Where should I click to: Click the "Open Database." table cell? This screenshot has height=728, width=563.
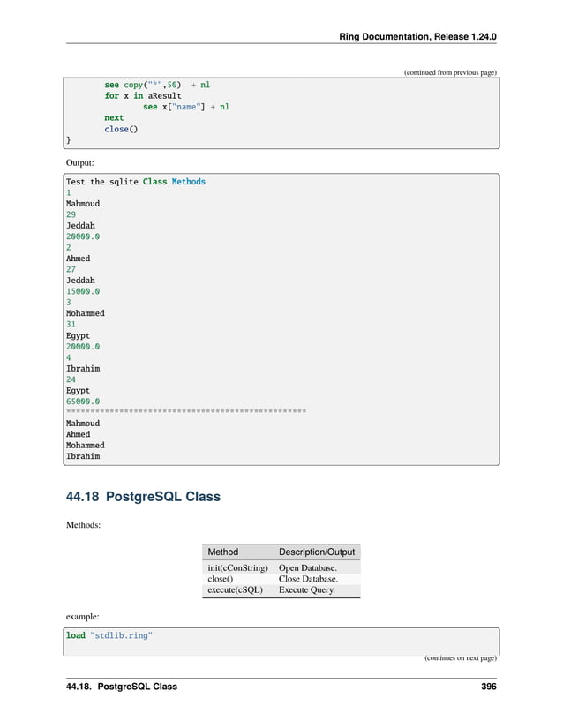[308, 567]
